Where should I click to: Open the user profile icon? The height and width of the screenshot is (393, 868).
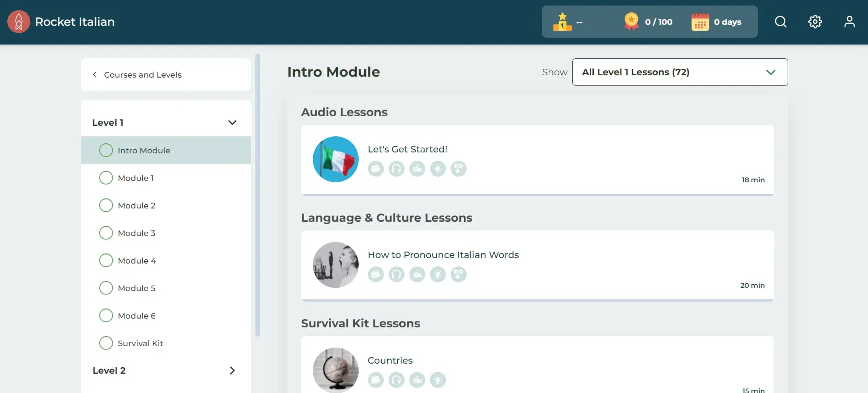(849, 22)
